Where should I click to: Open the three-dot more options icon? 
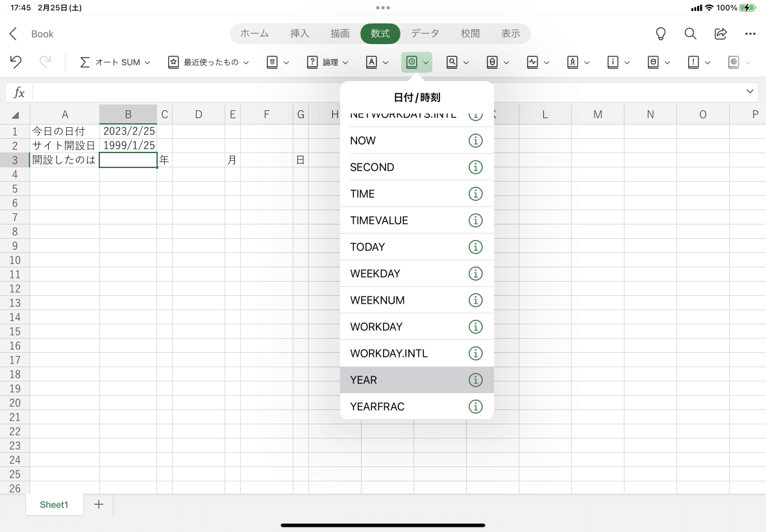[750, 34]
